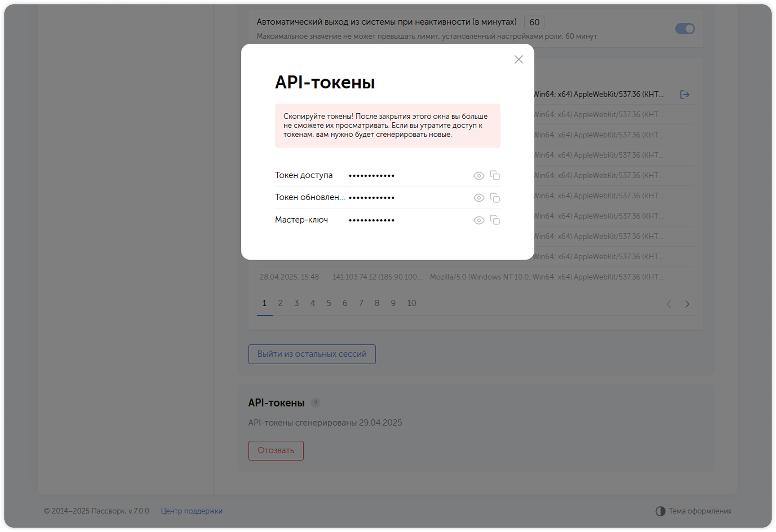The image size is (776, 532).
Task: Go to sessions page 3
Action: 296,303
